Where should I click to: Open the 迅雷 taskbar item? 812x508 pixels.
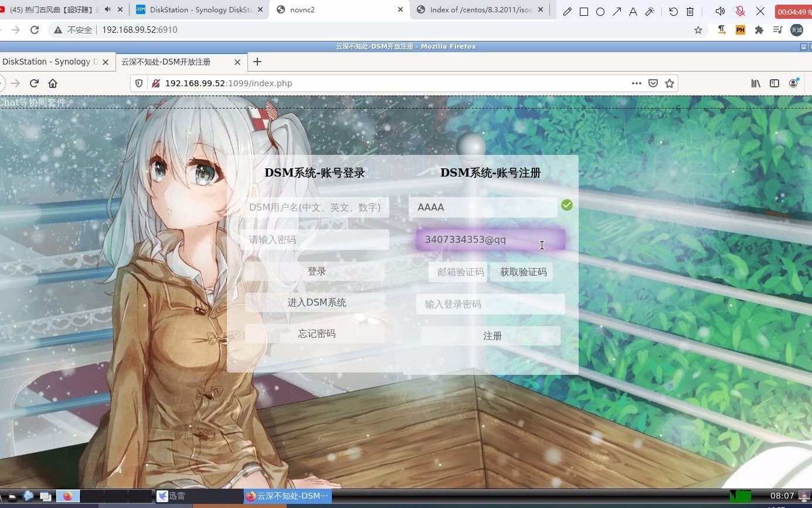(x=199, y=496)
